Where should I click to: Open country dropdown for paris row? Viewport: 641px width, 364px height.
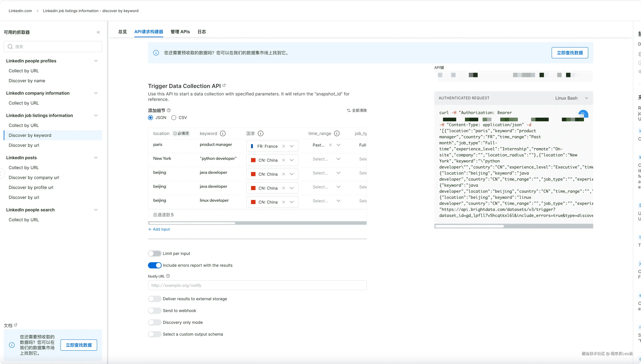pyautogui.click(x=292, y=146)
